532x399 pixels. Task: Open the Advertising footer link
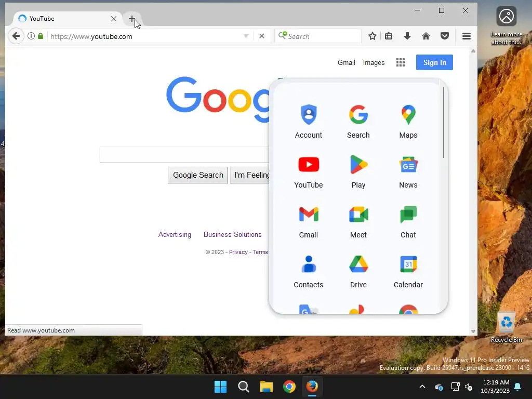coord(175,234)
